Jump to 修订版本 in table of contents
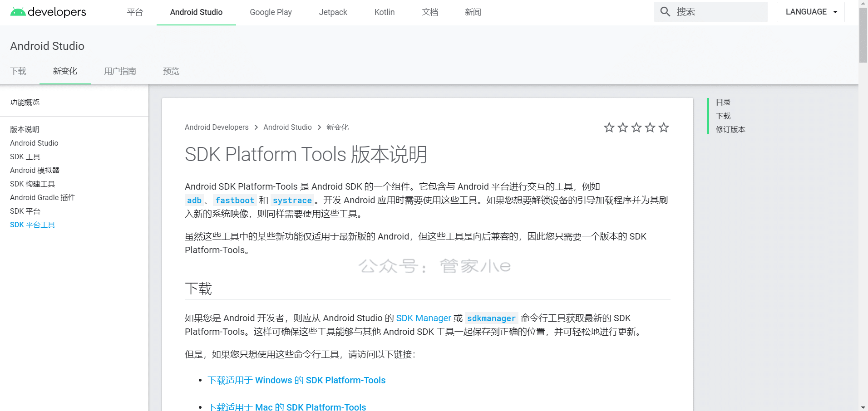868x411 pixels. (730, 130)
